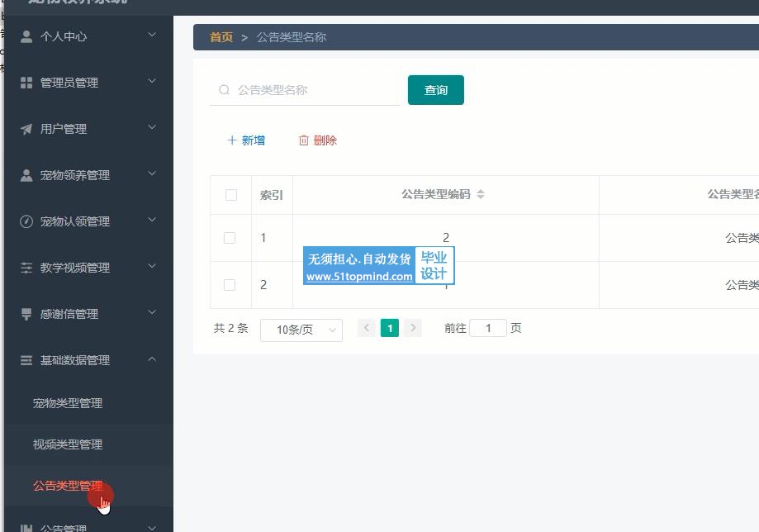Click the 查询 search button
The height and width of the screenshot is (532, 759).
[x=435, y=90]
